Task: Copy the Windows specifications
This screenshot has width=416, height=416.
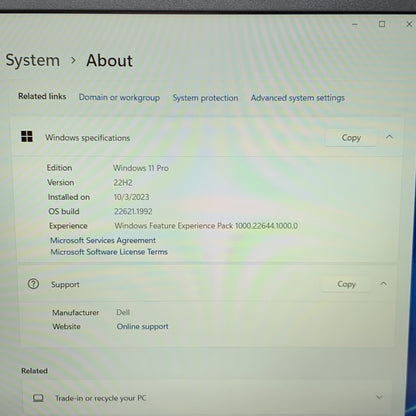Action: click(x=351, y=138)
